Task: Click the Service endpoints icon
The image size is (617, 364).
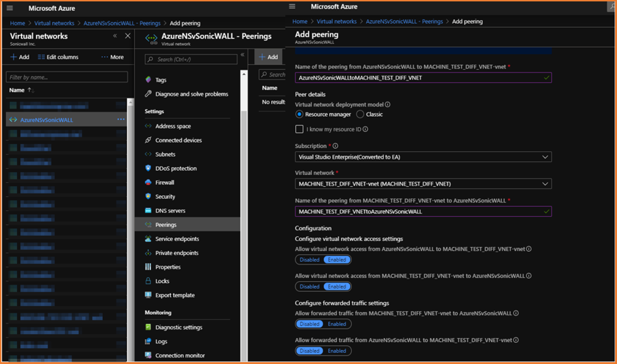Action: point(148,238)
